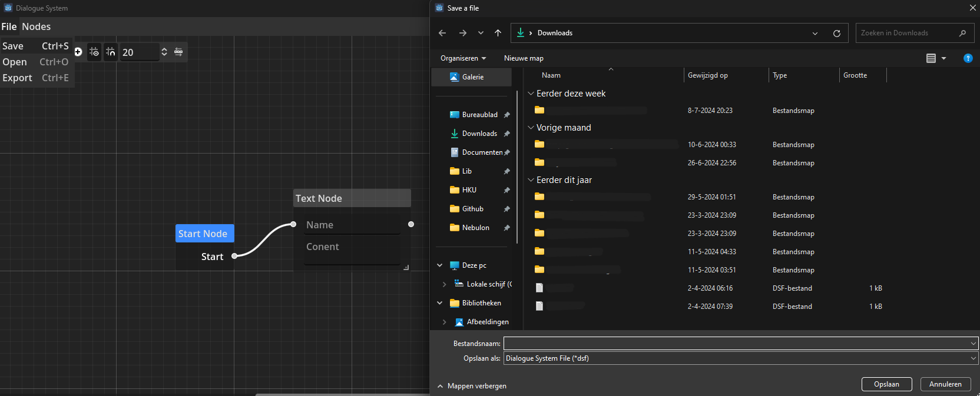Open the Nodes menu

click(x=37, y=26)
